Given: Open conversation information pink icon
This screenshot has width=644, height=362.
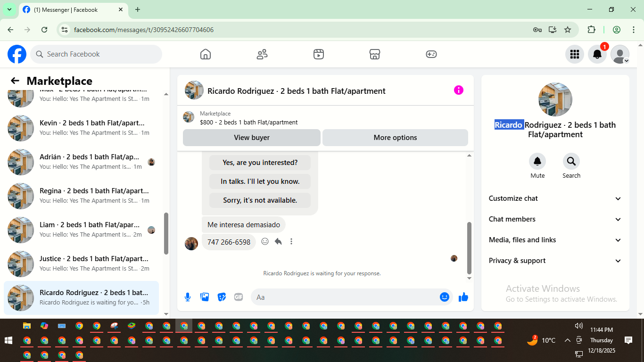Looking at the screenshot, I should click(459, 90).
